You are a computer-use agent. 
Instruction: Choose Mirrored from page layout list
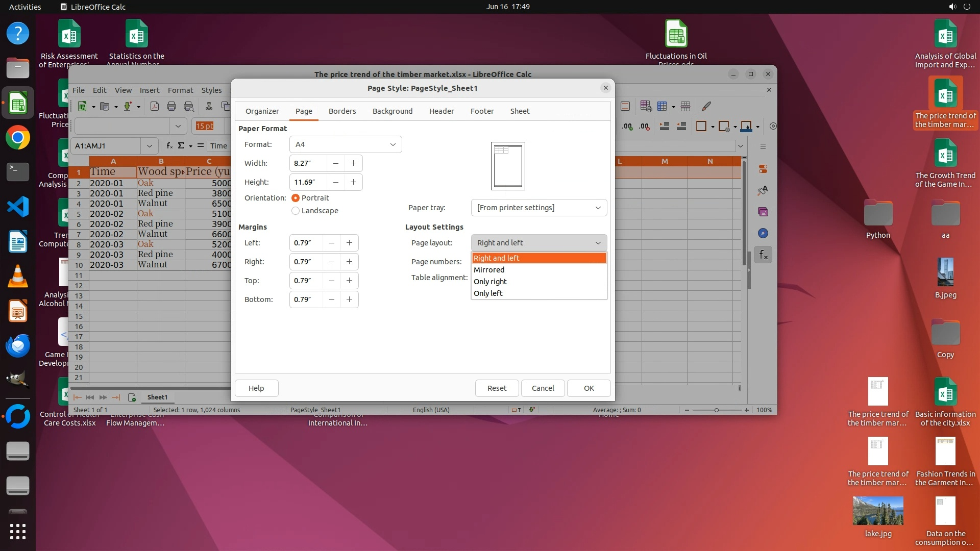coord(489,270)
